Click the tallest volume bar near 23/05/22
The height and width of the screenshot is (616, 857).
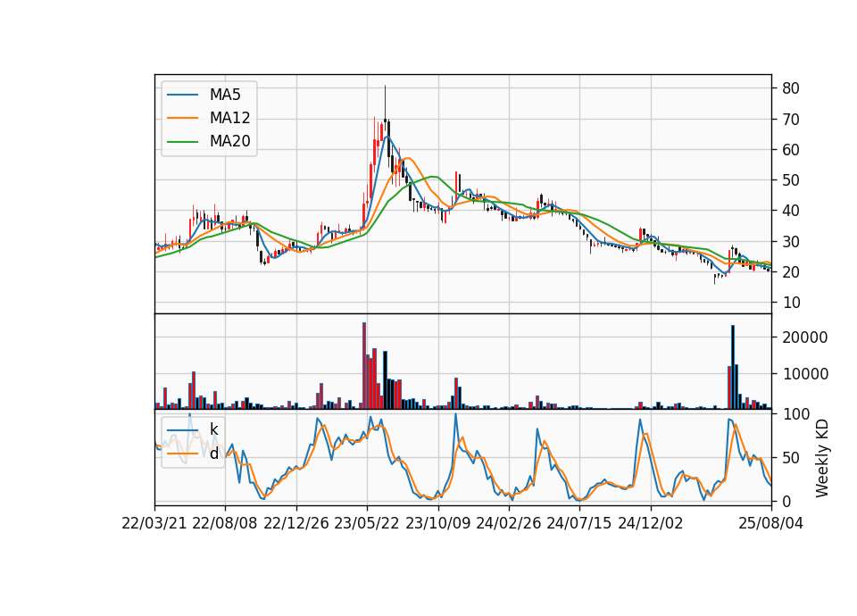click(x=364, y=366)
